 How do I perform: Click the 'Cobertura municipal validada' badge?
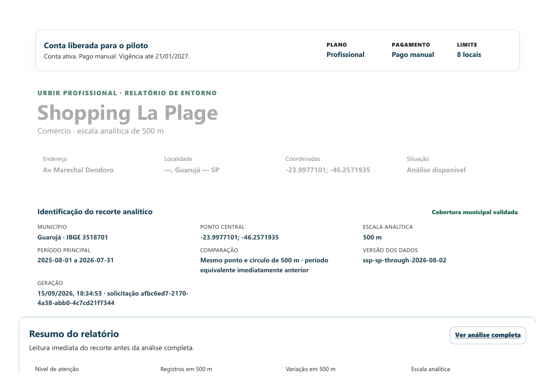point(475,212)
